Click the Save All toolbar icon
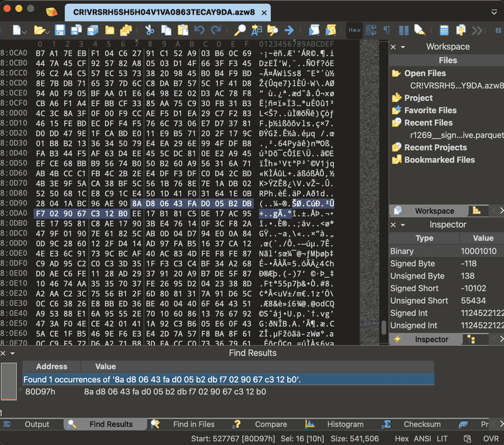 click(x=93, y=30)
